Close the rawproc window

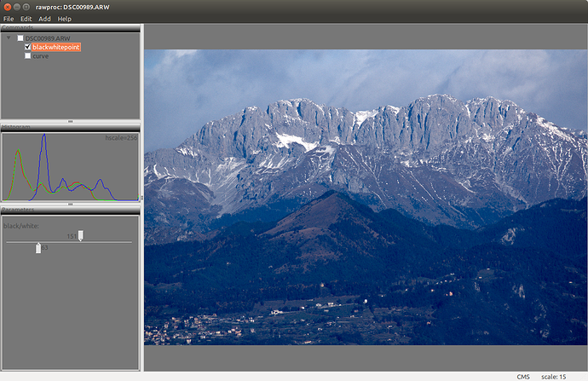pyautogui.click(x=7, y=7)
